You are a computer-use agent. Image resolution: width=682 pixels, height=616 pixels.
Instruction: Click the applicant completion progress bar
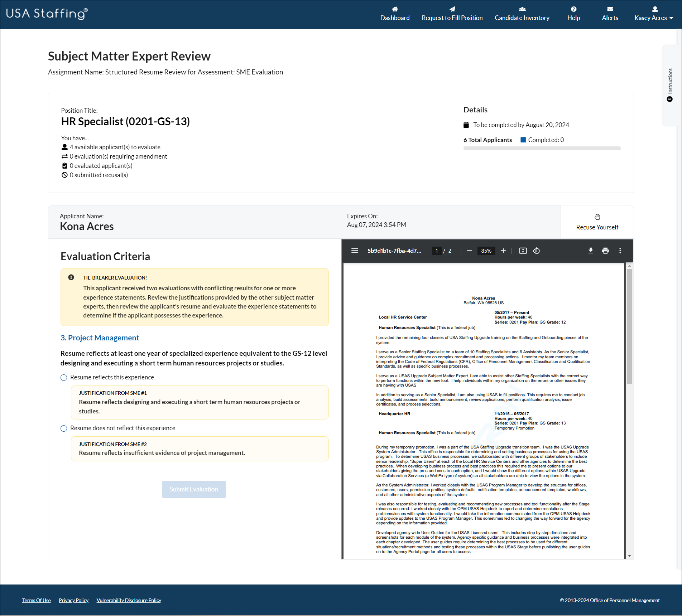[542, 148]
